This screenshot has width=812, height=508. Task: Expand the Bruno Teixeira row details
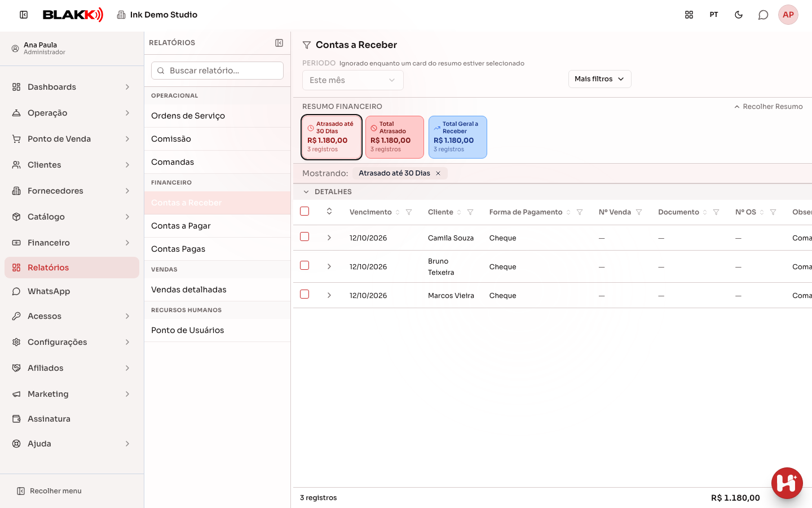pyautogui.click(x=329, y=266)
